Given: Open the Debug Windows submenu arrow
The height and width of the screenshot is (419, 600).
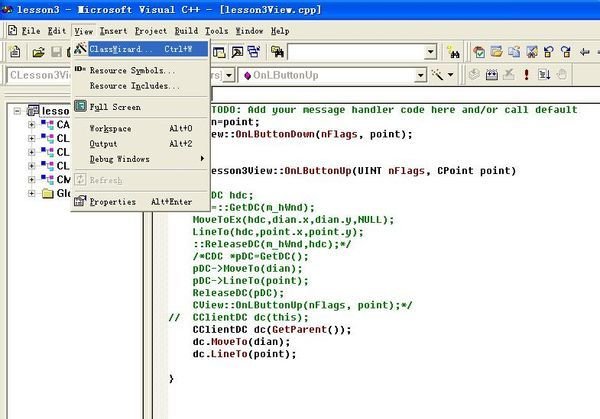Looking at the screenshot, I should (x=202, y=158).
